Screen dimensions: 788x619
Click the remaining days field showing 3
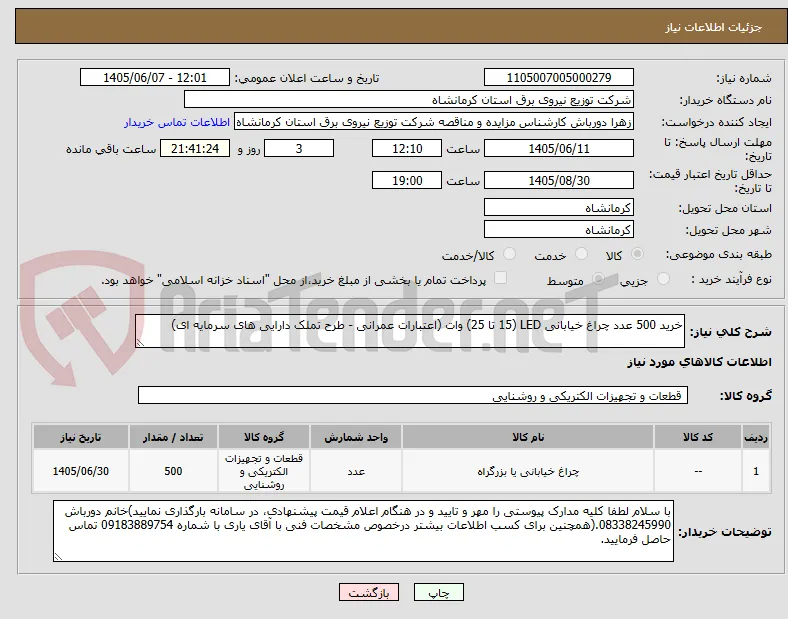click(299, 148)
